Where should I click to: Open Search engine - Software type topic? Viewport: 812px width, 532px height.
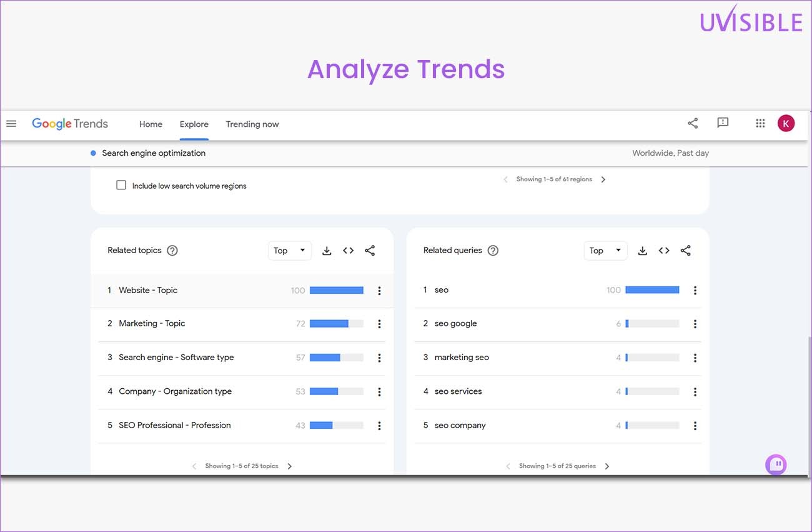[x=176, y=357]
